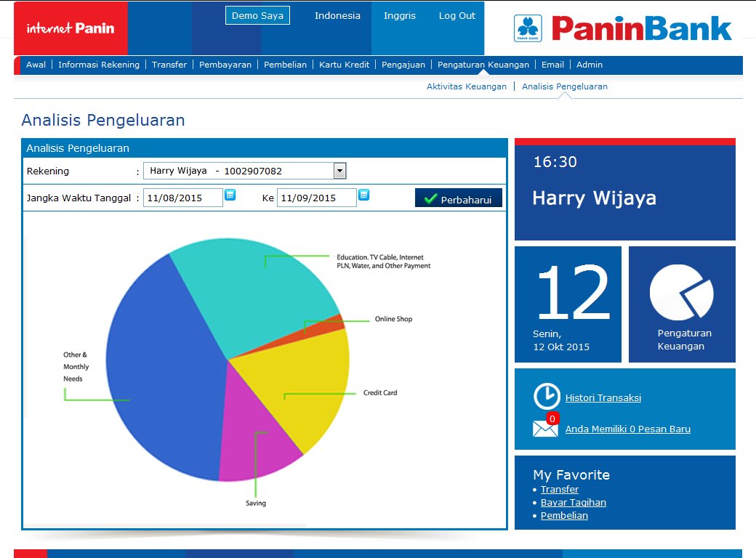Viewport: 756px width, 558px height.
Task: Click the start date field 11/08/2015
Action: (183, 198)
